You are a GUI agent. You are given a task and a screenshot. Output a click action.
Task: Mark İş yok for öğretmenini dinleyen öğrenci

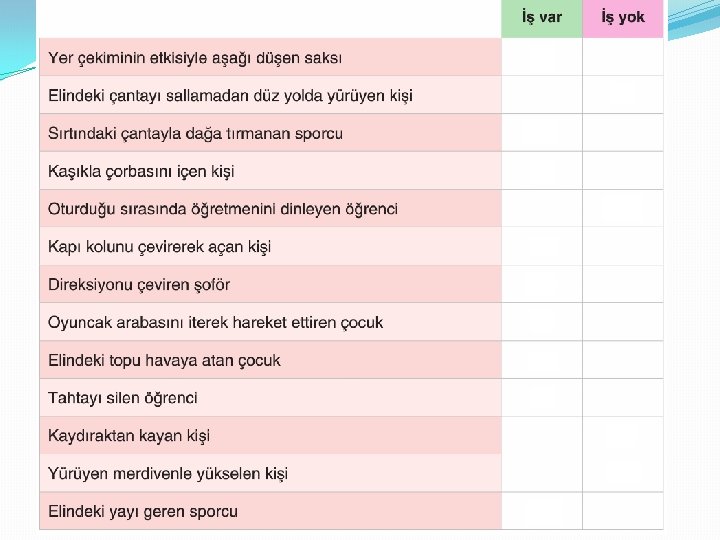tap(622, 209)
